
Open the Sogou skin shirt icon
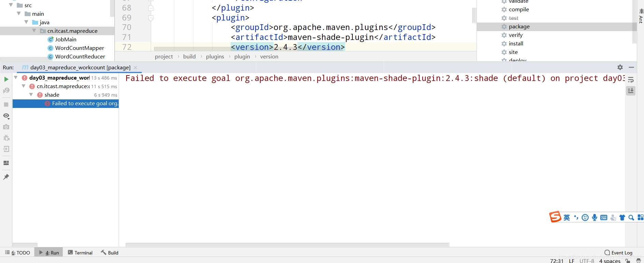click(x=622, y=218)
